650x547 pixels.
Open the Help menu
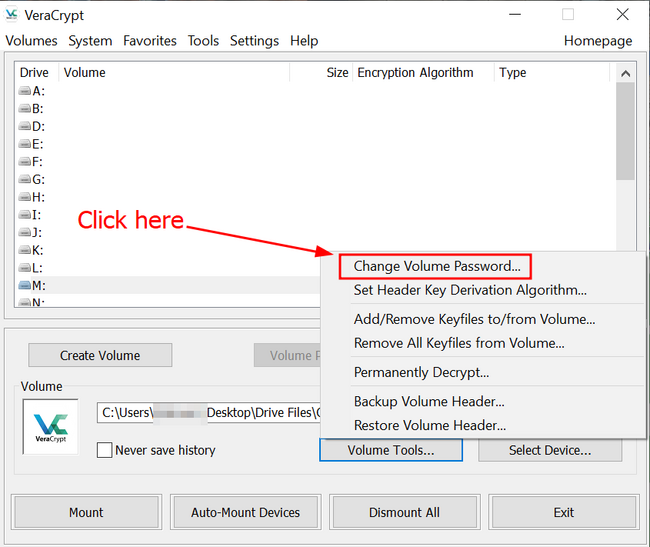click(304, 41)
